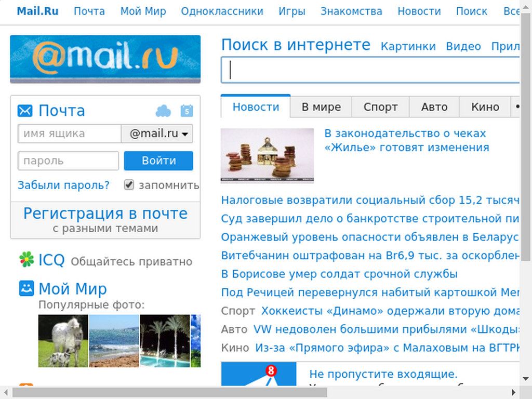Click the horizontal scrollbar thumb

pyautogui.click(x=170, y=392)
